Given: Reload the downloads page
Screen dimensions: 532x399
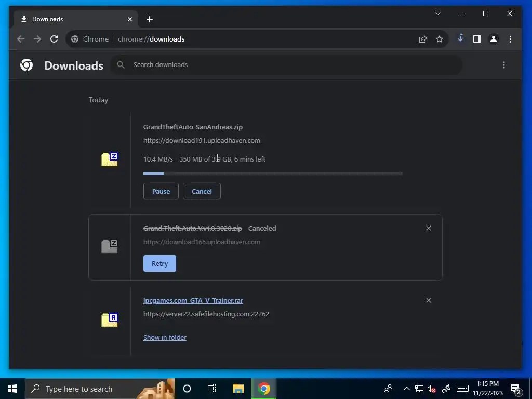Looking at the screenshot, I should point(54,39).
